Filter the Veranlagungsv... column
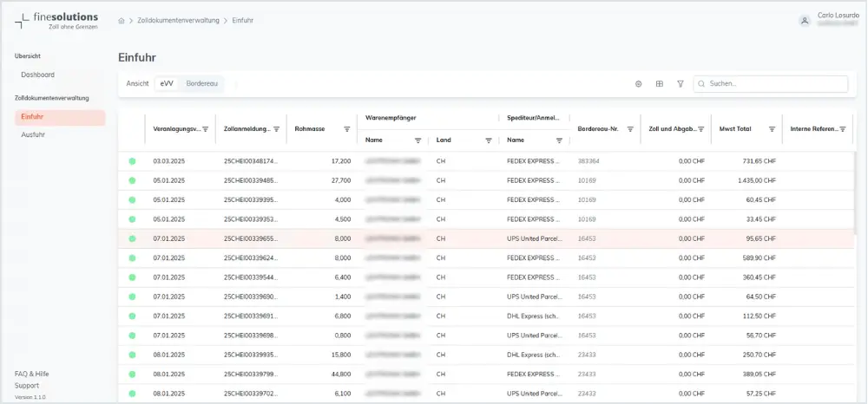This screenshot has width=868, height=404. point(206,129)
